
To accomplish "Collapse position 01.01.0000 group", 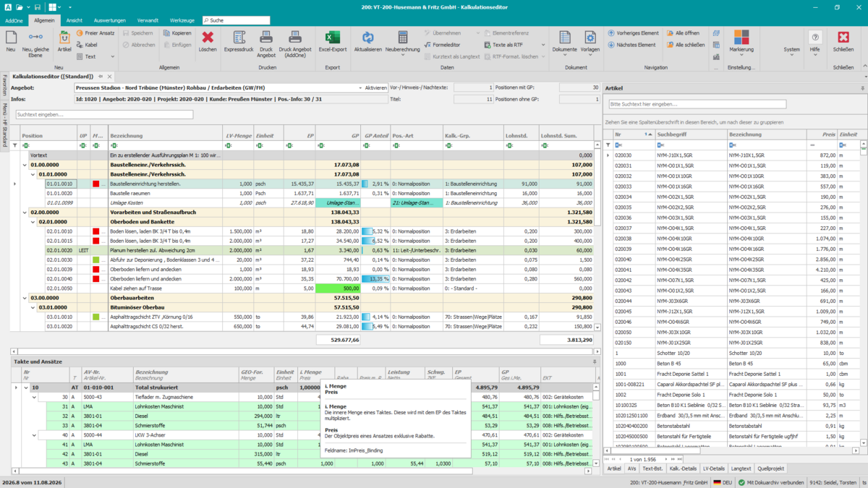I will point(32,174).
